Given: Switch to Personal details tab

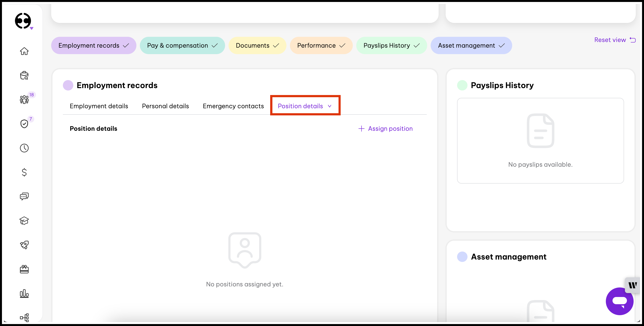Looking at the screenshot, I should click(x=165, y=106).
